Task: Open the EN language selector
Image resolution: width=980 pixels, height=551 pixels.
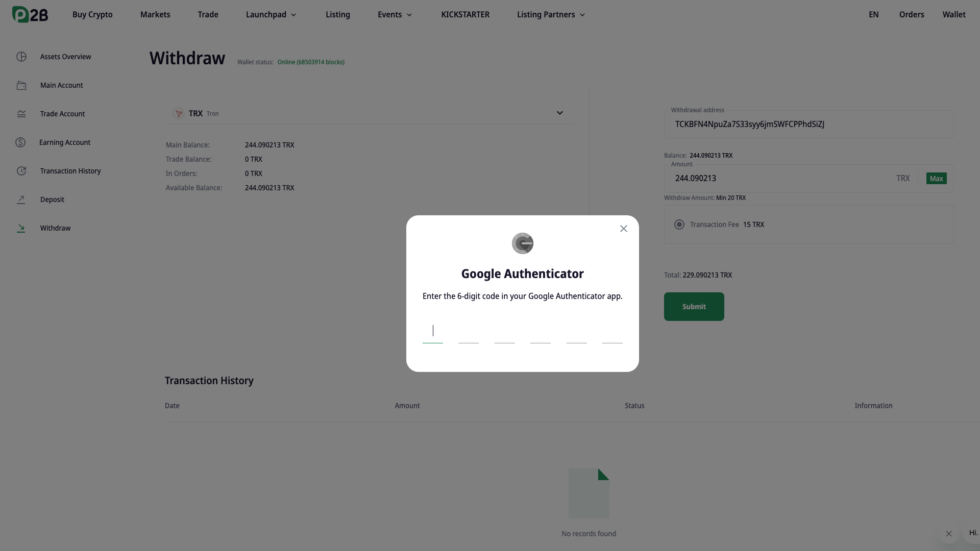Action: pyautogui.click(x=874, y=14)
